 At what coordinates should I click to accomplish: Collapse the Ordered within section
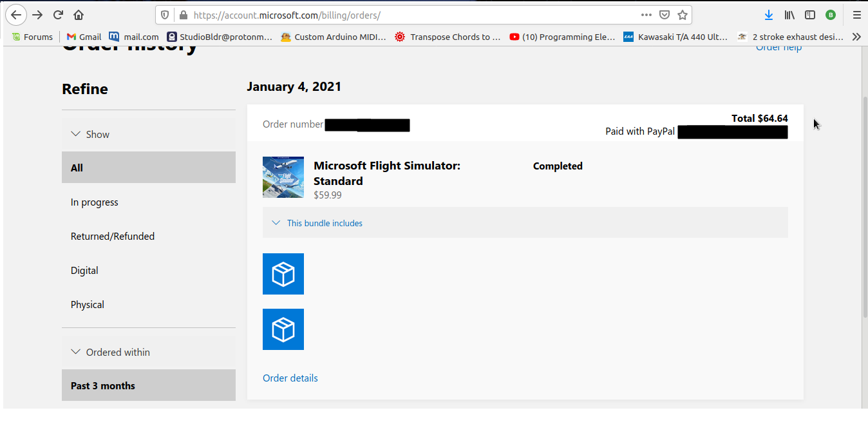coord(149,352)
